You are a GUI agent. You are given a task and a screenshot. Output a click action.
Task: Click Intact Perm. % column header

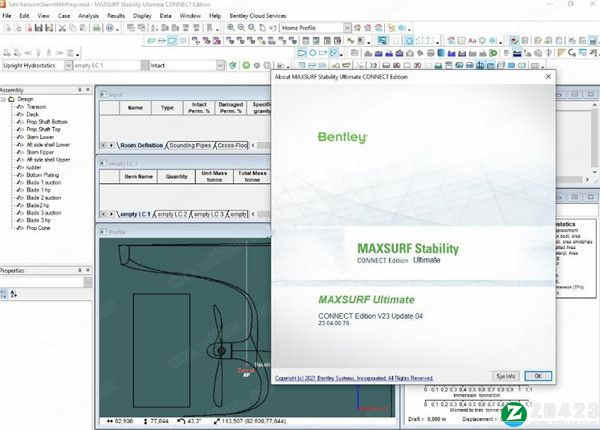(199, 108)
